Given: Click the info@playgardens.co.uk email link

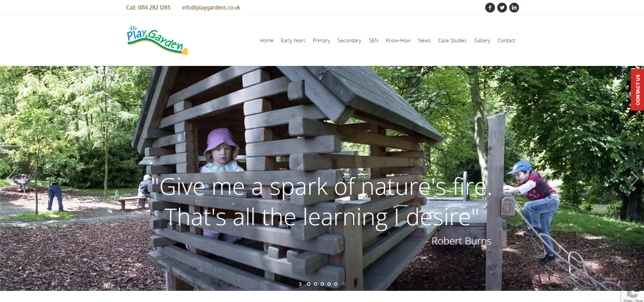Looking at the screenshot, I should pyautogui.click(x=211, y=7).
